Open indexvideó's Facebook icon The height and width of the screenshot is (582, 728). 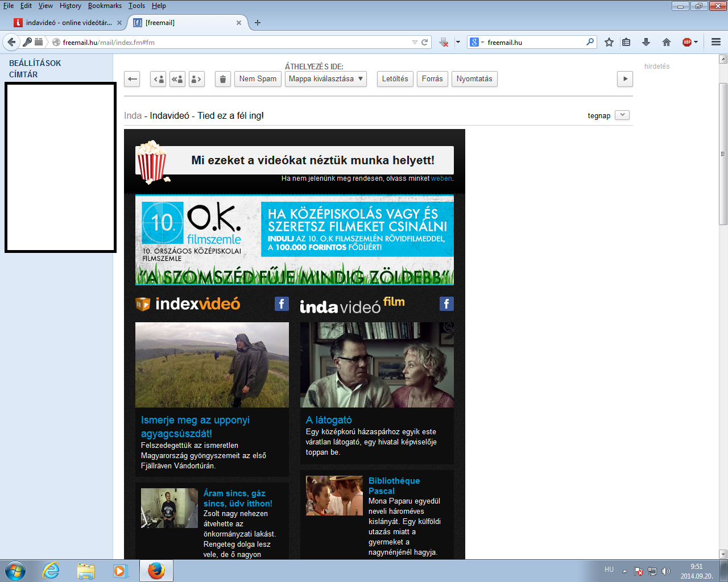(x=282, y=304)
